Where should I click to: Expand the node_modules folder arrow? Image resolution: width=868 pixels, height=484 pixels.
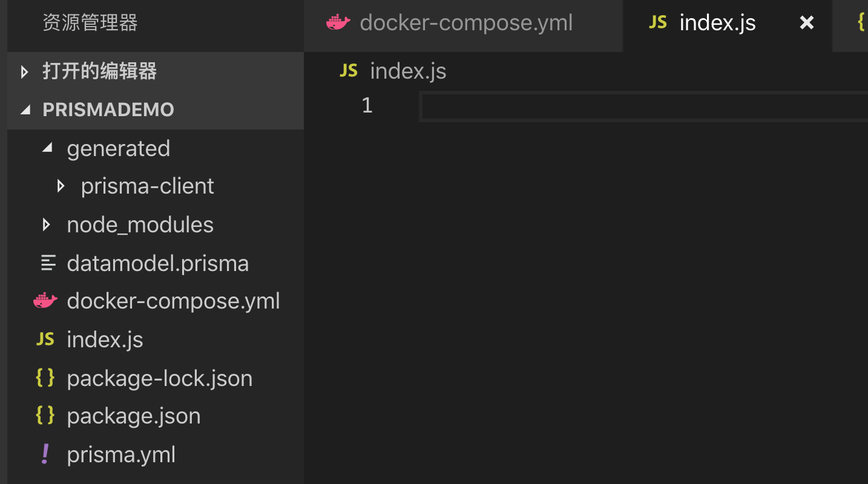click(47, 225)
